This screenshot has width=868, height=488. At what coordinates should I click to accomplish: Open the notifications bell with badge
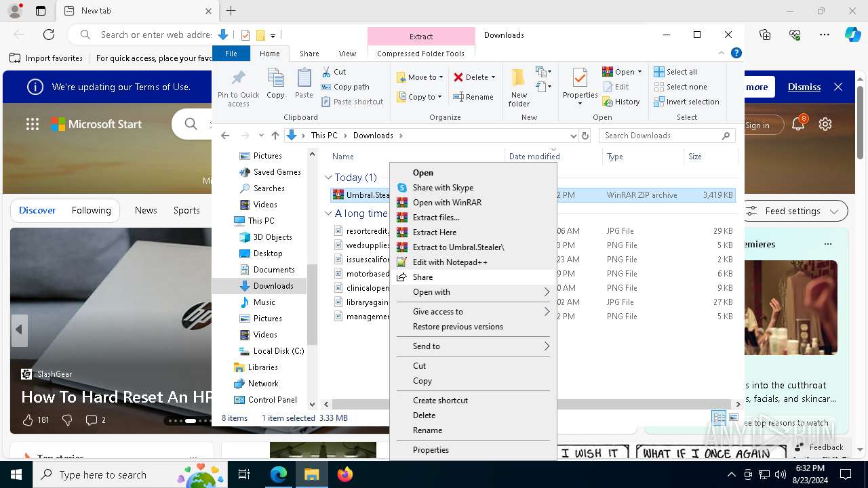[799, 123]
